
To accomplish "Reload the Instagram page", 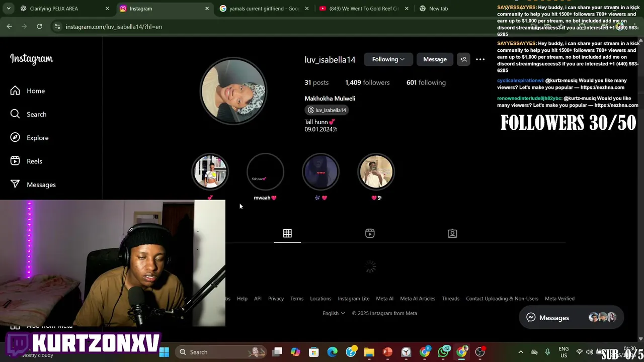I will point(39,27).
